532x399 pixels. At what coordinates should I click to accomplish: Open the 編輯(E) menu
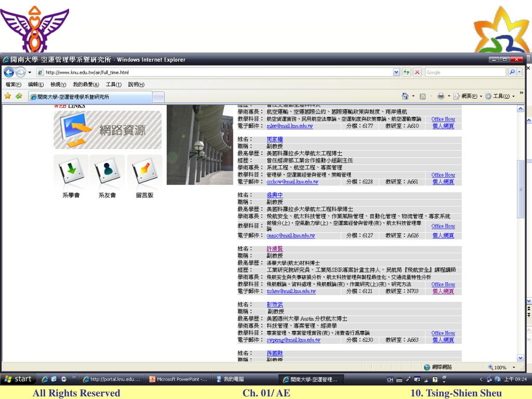tap(36, 85)
